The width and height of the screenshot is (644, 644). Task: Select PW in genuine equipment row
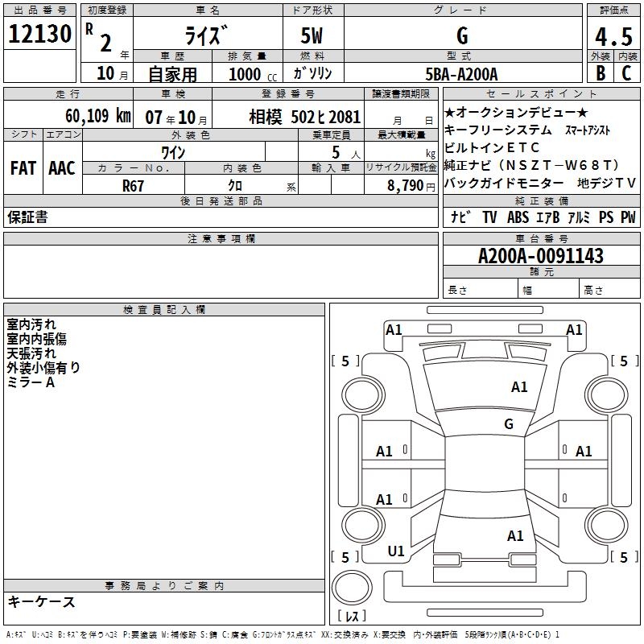point(628,217)
